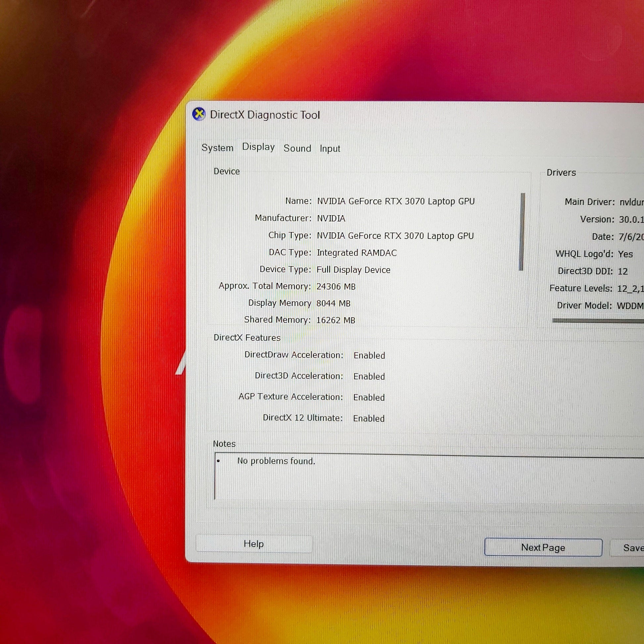Select the Display tab
This screenshot has width=644, height=644.
(258, 147)
